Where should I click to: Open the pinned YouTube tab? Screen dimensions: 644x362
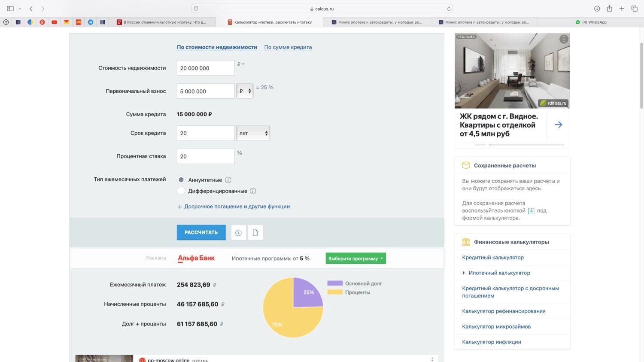[x=54, y=22]
